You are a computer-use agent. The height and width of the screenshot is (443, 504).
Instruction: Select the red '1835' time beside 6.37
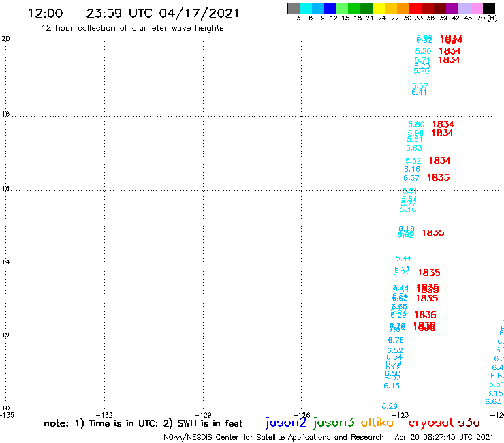click(439, 178)
